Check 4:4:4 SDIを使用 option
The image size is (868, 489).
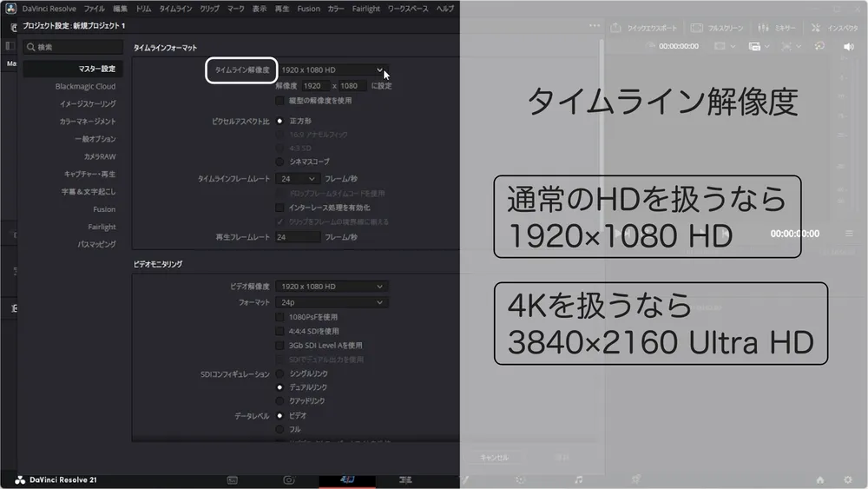click(x=279, y=331)
